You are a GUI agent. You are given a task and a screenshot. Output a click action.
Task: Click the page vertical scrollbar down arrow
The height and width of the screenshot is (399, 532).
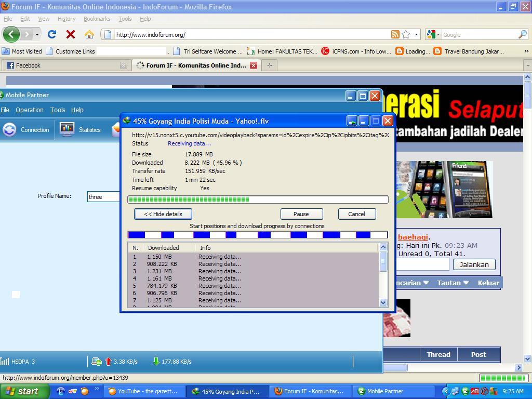point(528,358)
